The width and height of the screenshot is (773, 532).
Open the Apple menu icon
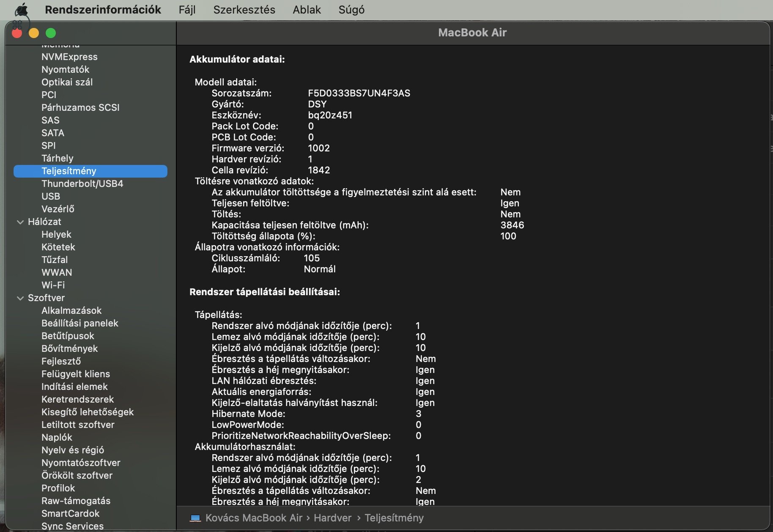[x=22, y=9]
